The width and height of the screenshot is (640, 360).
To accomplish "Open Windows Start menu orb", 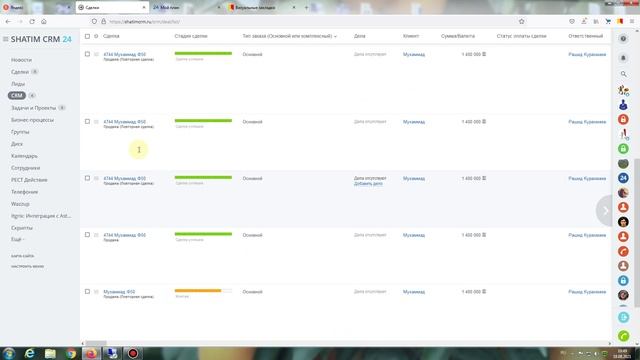I will [9, 353].
